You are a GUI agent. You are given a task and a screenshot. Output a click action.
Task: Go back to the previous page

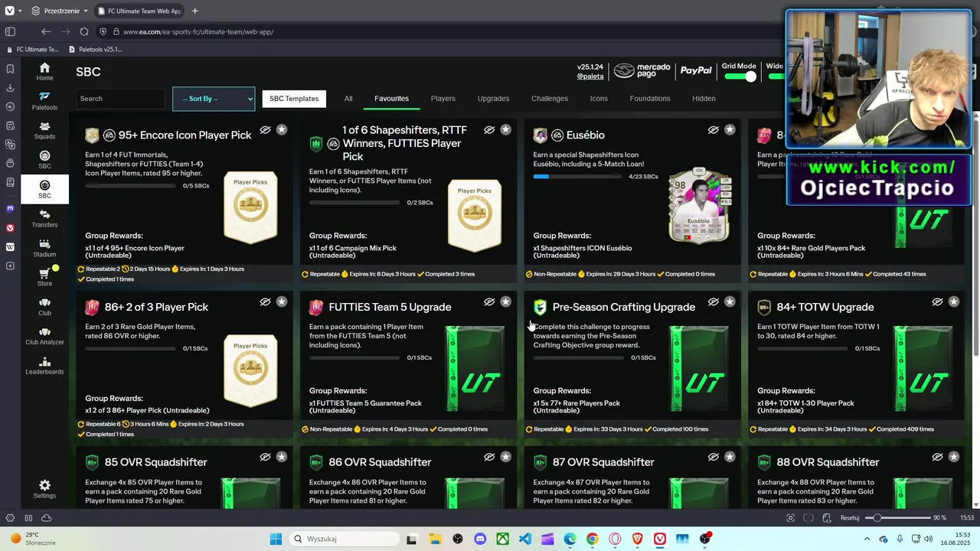tap(46, 31)
